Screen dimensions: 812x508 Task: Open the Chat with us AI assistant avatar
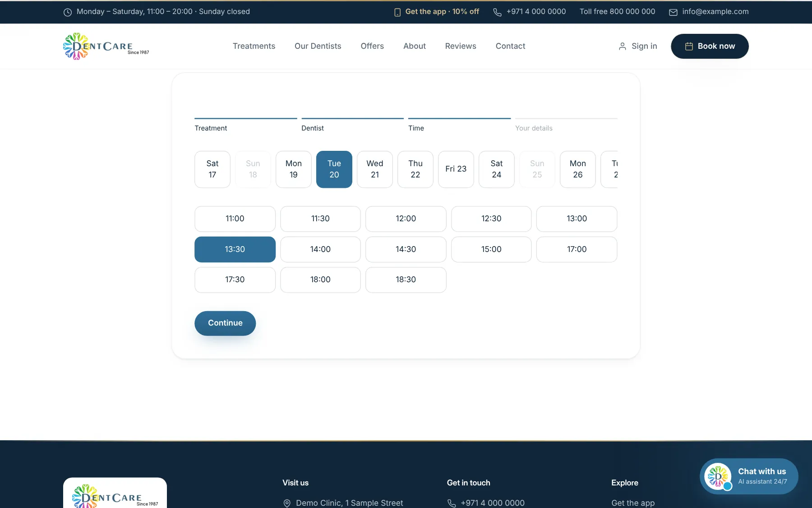[718, 476]
